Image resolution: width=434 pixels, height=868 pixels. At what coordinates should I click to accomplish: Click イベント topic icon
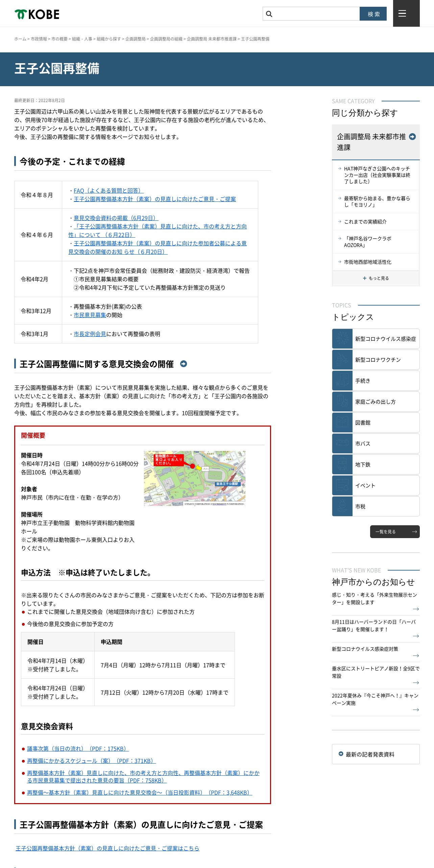point(342,485)
